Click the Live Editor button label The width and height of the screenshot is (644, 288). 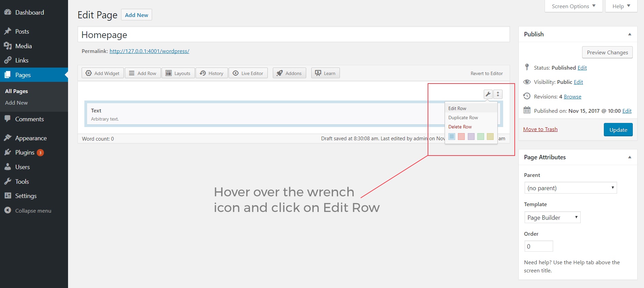[252, 73]
